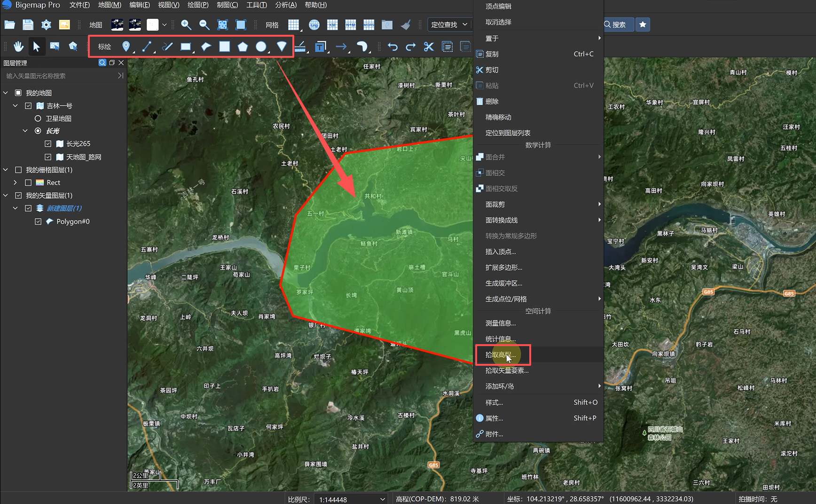Select the circle drawing tool
The height and width of the screenshot is (504, 816).
pos(261,47)
